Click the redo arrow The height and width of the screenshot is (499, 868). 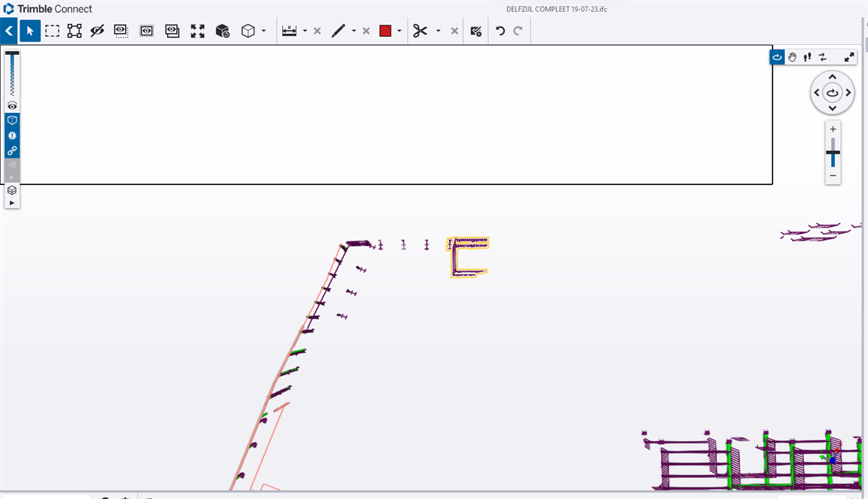(x=518, y=31)
